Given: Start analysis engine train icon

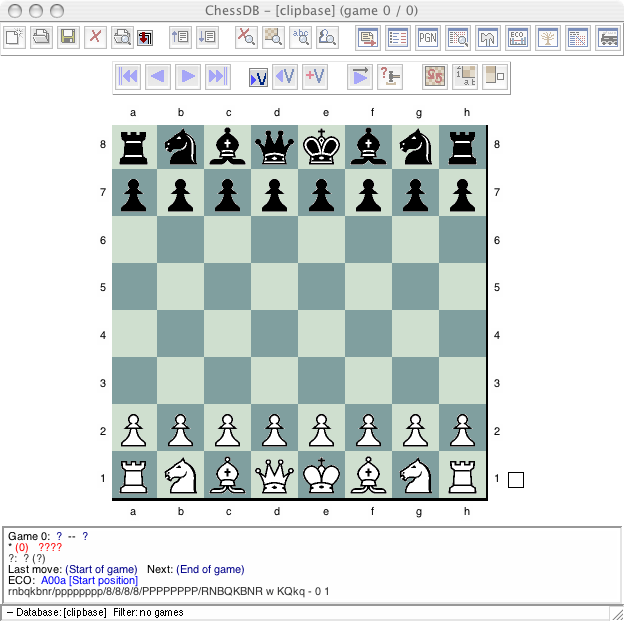Looking at the screenshot, I should (608, 38).
